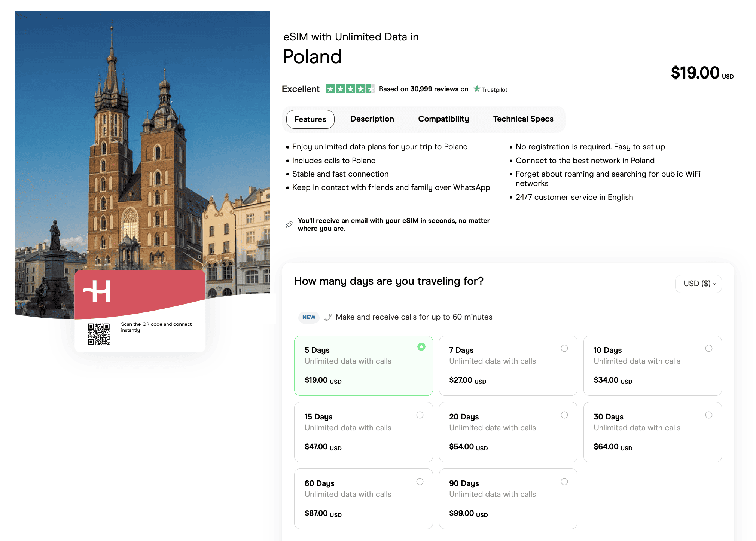This screenshot has width=756, height=541.
Task: Click the NEW badge label
Action: [x=309, y=317]
